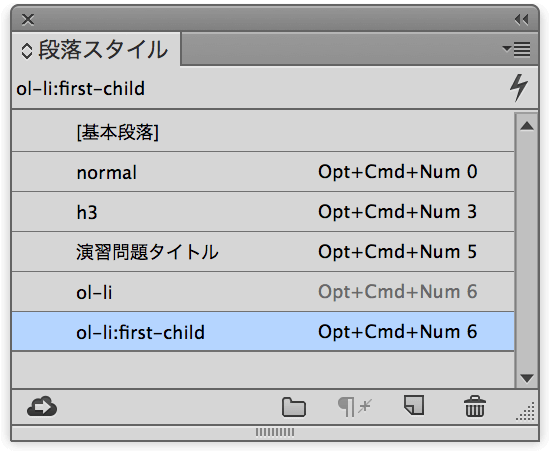Create new paragraph style page icon
This screenshot has height=456, width=550.
[414, 406]
